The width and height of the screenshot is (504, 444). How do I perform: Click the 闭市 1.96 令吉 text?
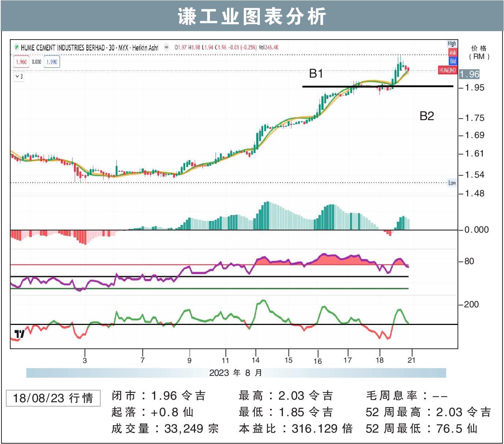(159, 396)
